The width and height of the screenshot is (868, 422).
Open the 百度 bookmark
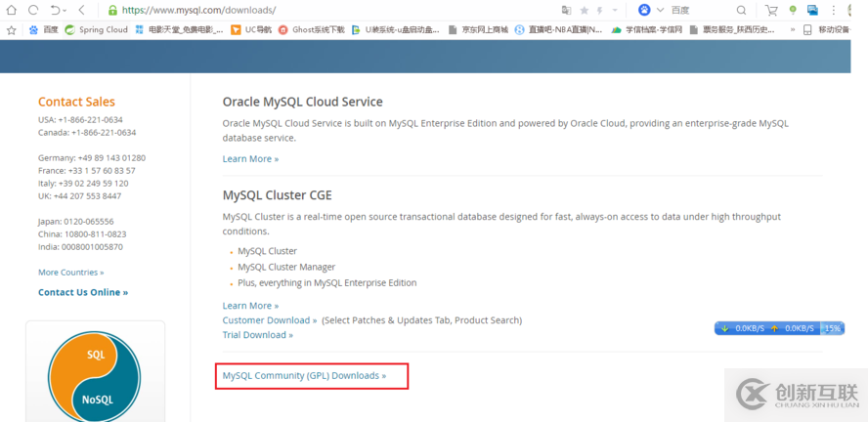[x=43, y=30]
